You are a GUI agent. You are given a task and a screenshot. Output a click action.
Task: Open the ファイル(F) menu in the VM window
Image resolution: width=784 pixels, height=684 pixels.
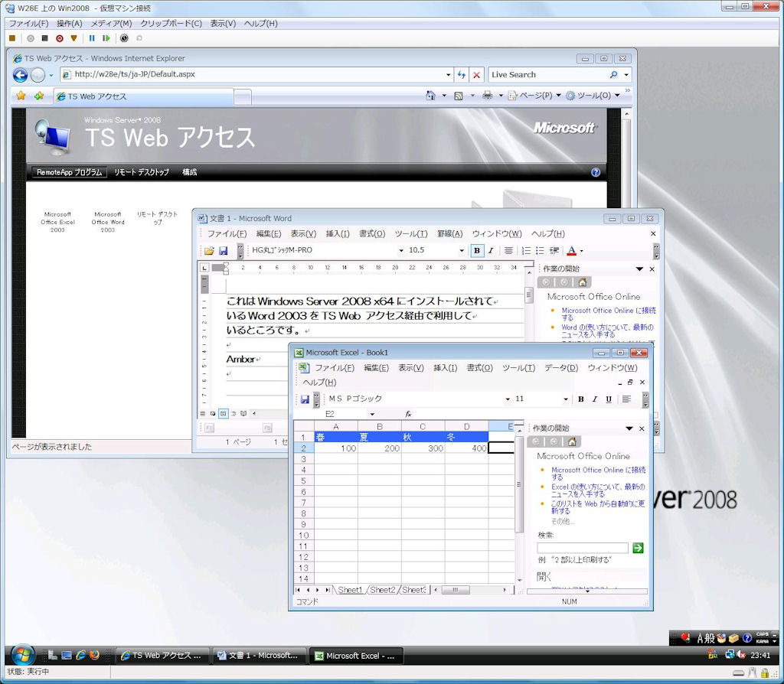(x=28, y=24)
